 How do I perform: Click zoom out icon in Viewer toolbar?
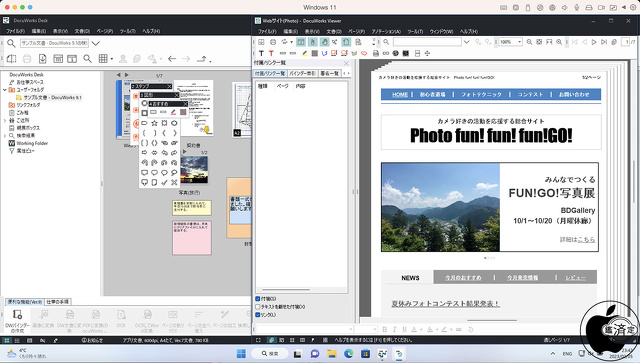coord(529,42)
